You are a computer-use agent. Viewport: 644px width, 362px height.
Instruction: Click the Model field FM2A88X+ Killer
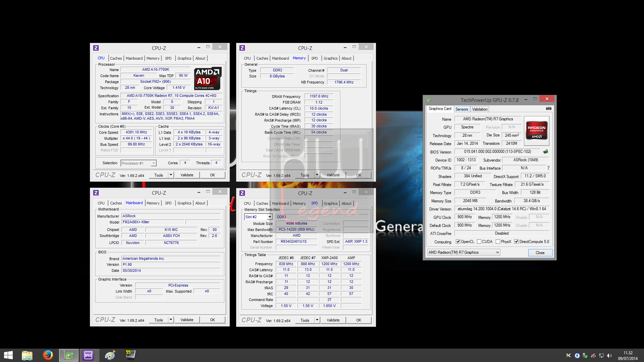click(153, 222)
